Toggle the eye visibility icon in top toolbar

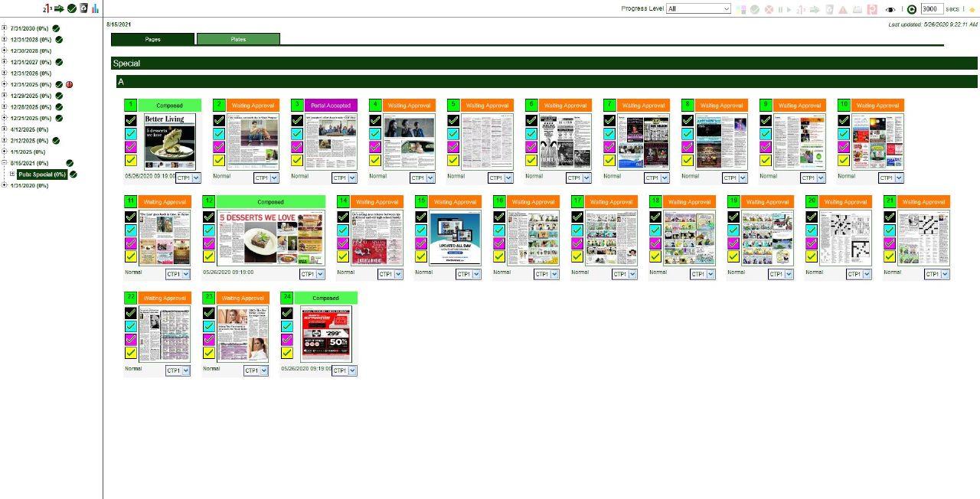(890, 9)
